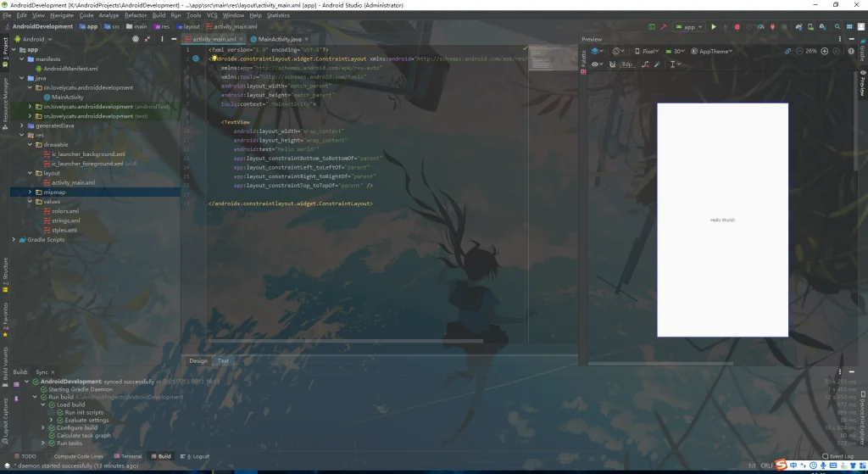Open the terminal-style icon left of hammer
Screen dimensions: 868x474
tap(652, 26)
